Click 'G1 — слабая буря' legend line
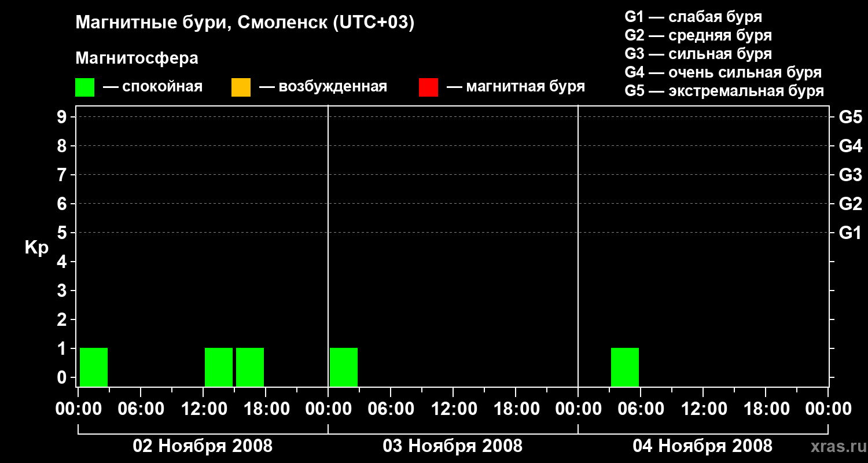This screenshot has width=868, height=463. click(693, 17)
